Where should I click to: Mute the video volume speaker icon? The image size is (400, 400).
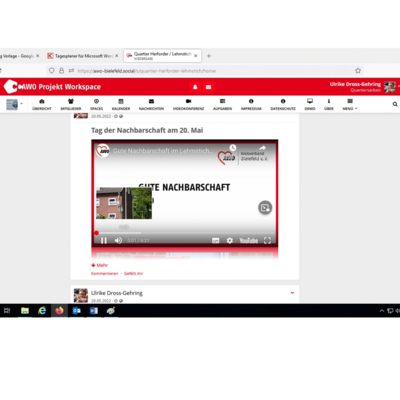coord(118,240)
